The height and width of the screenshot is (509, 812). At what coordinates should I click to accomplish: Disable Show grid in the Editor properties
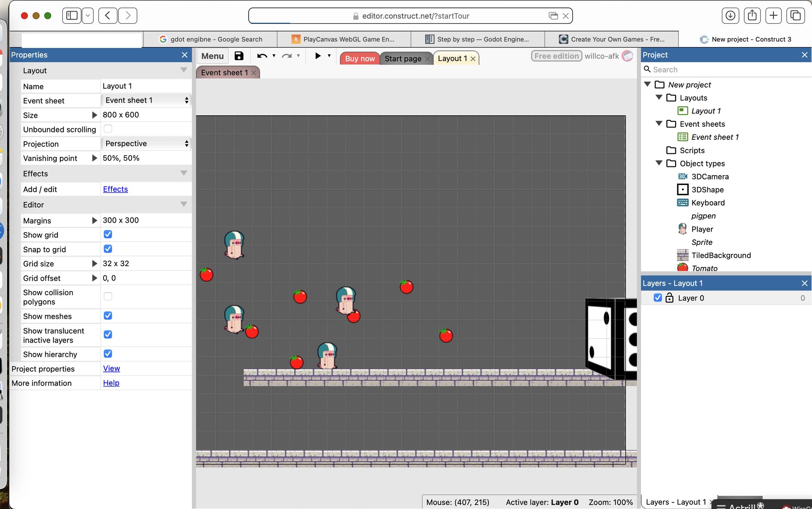(x=108, y=234)
